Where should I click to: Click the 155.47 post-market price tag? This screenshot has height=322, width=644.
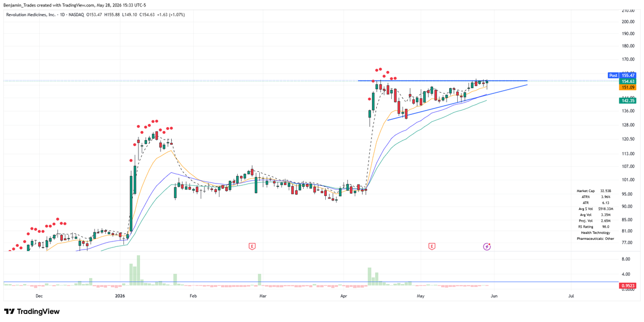coord(628,75)
